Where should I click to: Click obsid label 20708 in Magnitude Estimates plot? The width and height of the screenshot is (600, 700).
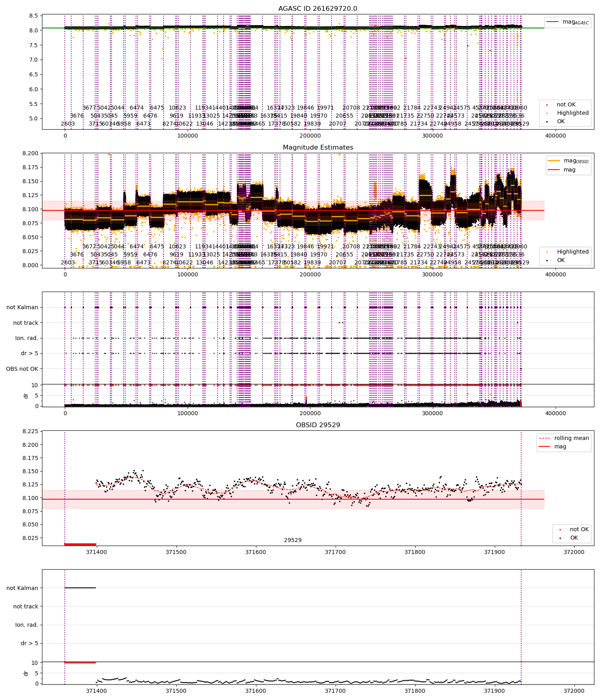[351, 246]
